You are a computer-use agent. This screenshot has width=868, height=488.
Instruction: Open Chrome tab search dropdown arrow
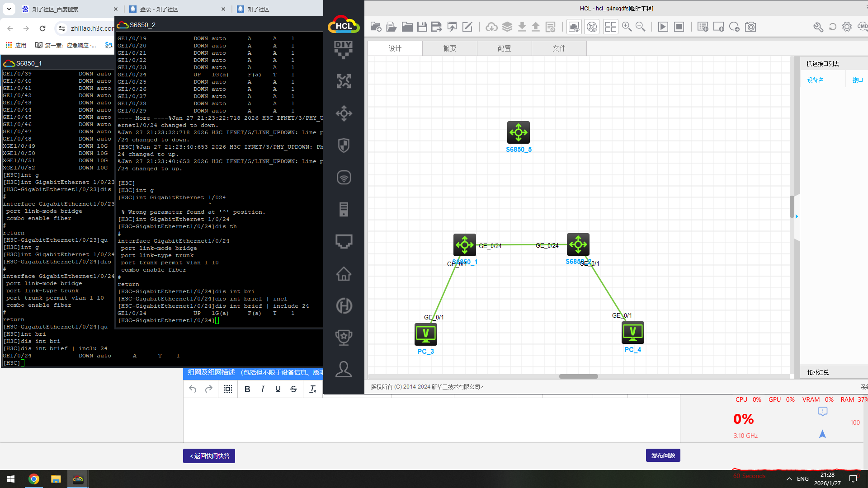tap(9, 9)
